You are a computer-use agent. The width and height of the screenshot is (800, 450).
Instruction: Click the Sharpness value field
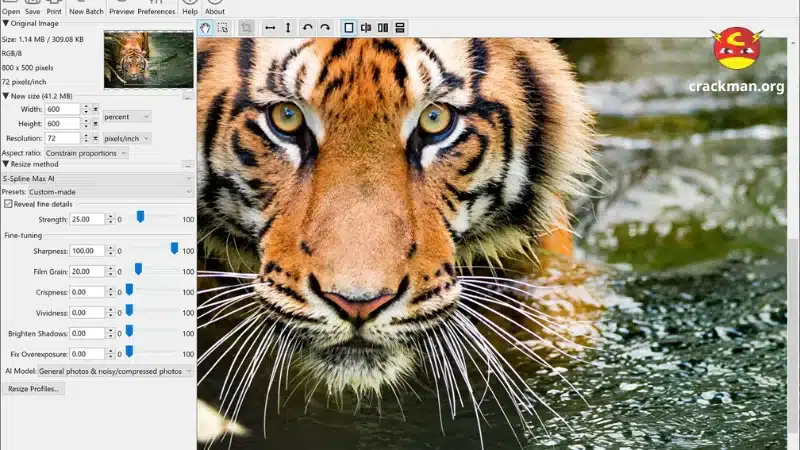pos(87,251)
